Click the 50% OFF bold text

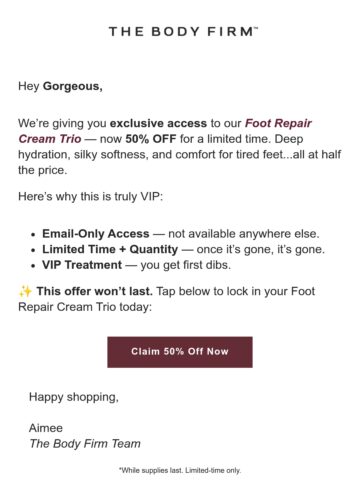[151, 139]
